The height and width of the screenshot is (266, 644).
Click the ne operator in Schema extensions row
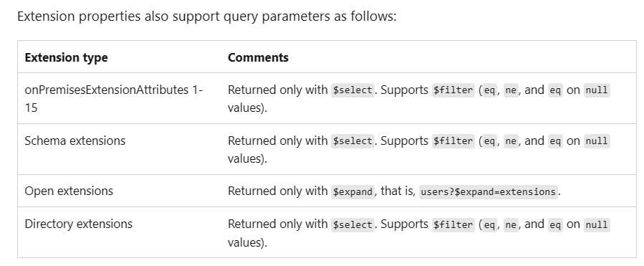tap(511, 141)
